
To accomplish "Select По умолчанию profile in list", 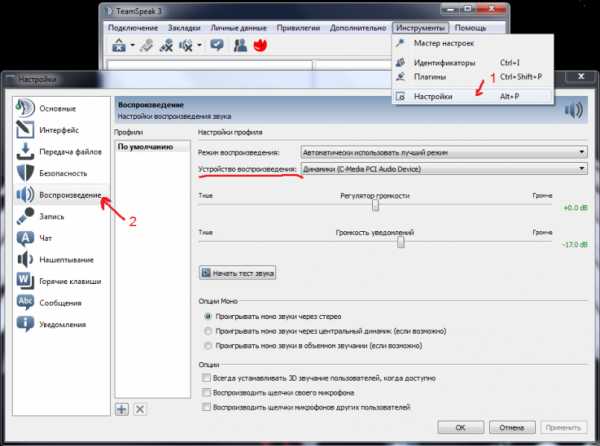I will tap(152, 147).
